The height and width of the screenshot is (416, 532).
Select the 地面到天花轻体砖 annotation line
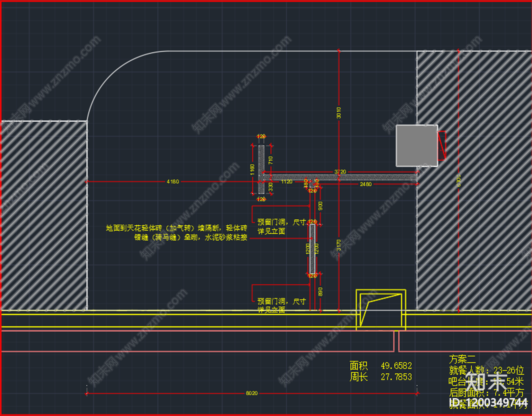(x=176, y=228)
